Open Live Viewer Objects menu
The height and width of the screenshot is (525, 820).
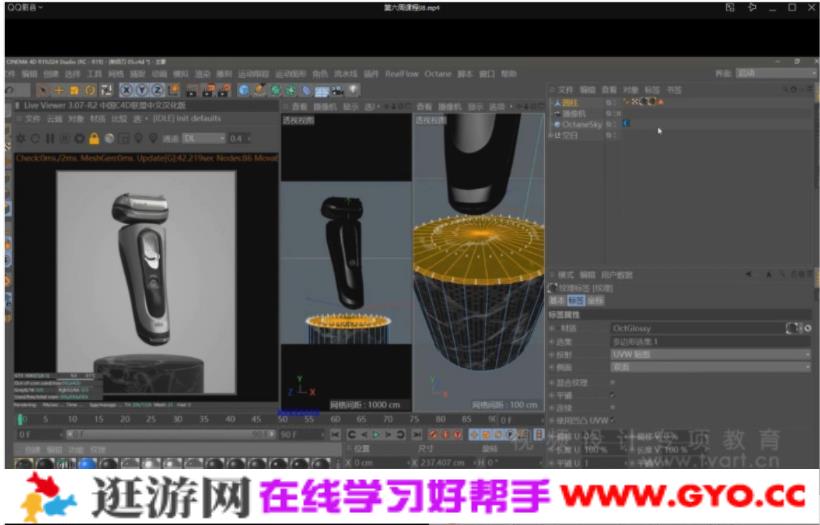point(76,119)
